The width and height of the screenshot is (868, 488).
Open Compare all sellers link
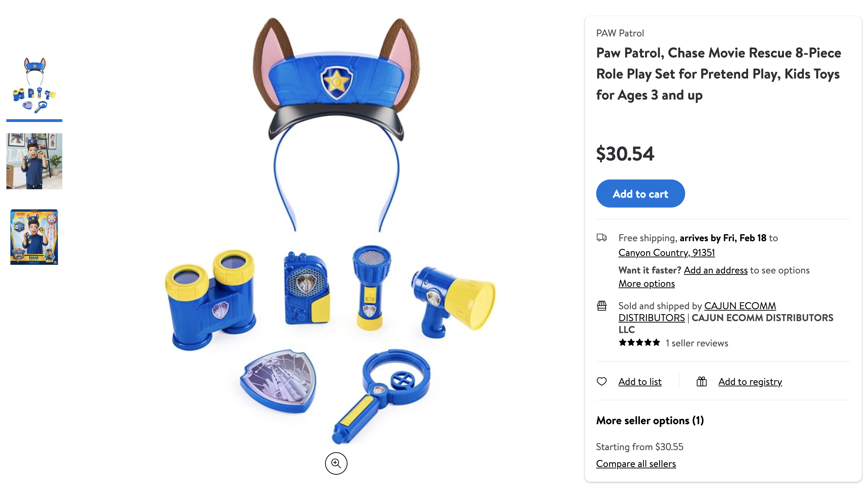tap(636, 463)
